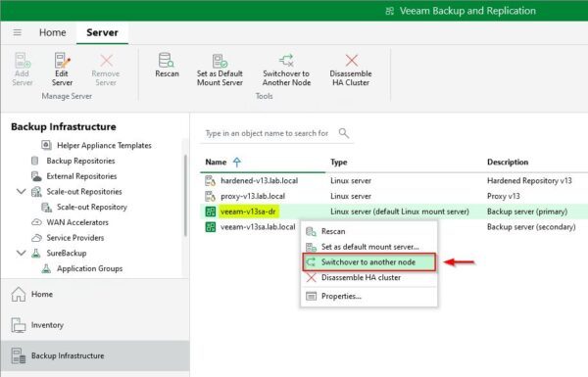Click the veeam-v13sa.lab.local backup server icon

[x=210, y=227]
